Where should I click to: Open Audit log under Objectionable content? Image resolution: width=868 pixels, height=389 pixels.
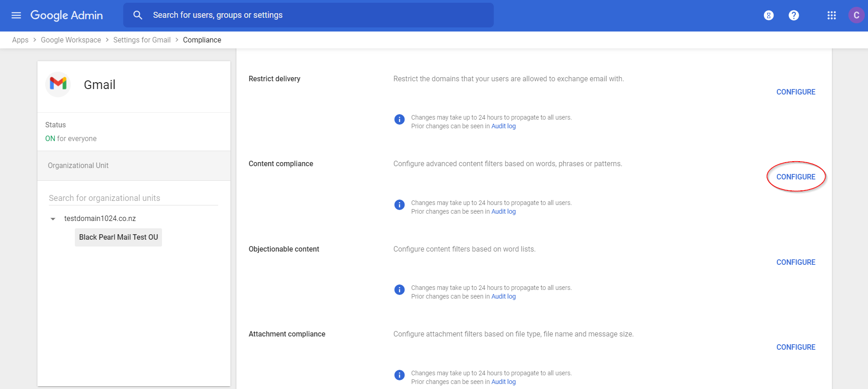(x=503, y=296)
